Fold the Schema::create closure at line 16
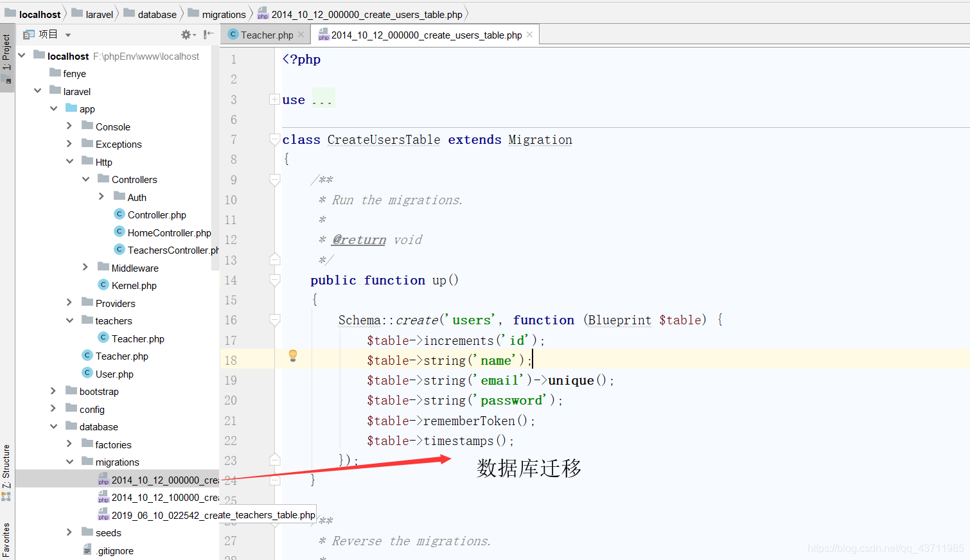970x560 pixels. point(274,320)
